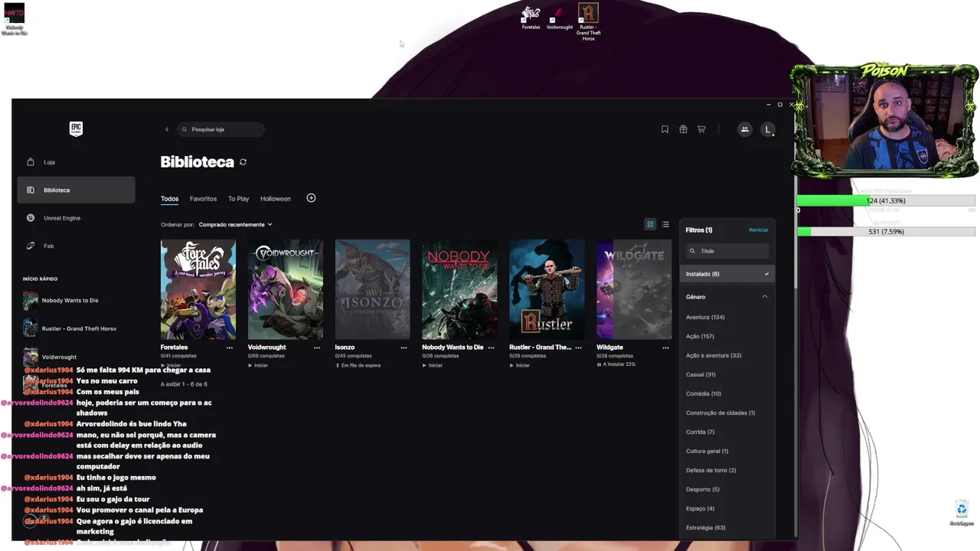Click Isonzo's Em fila de espera status
980x551 pixels.
click(358, 365)
